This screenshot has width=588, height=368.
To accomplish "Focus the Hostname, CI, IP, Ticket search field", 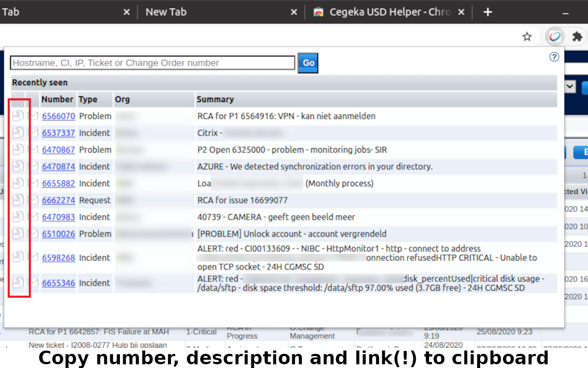I will point(153,63).
